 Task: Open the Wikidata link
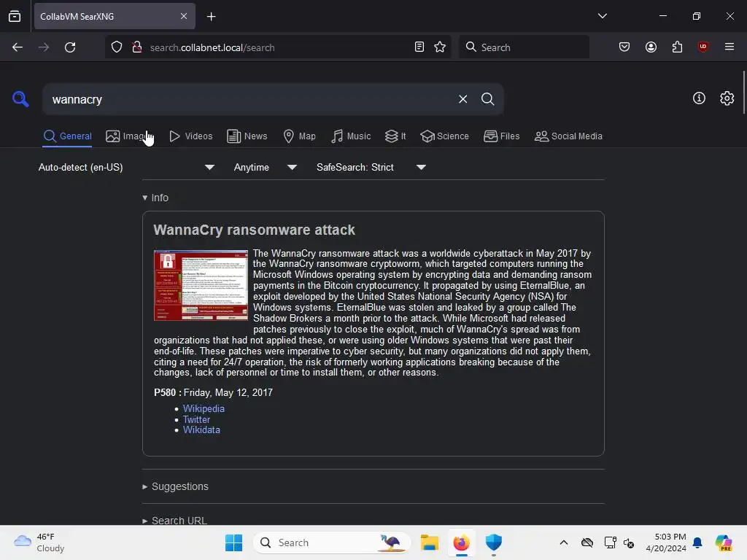(201, 430)
